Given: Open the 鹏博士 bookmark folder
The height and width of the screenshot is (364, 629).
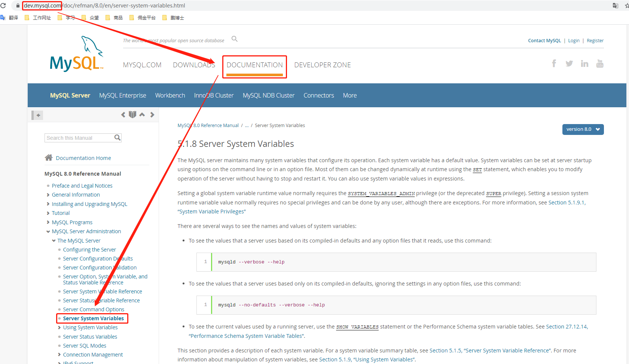Looking at the screenshot, I should pyautogui.click(x=173, y=18).
